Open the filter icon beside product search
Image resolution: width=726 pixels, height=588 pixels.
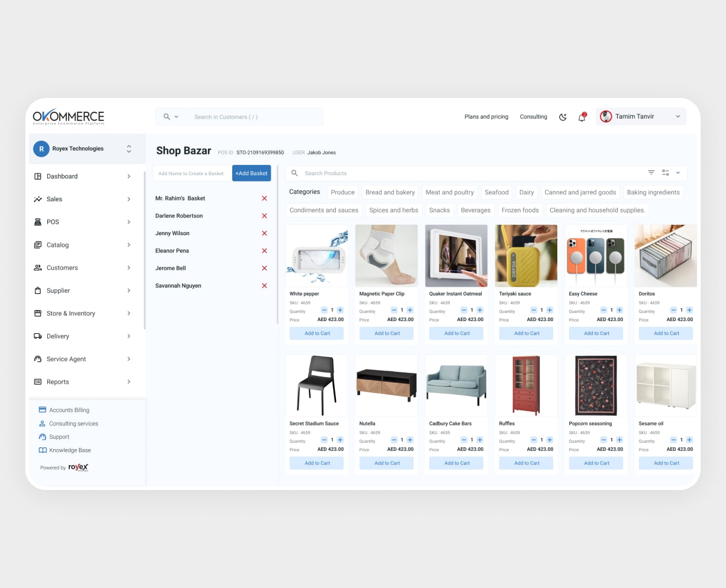point(651,172)
